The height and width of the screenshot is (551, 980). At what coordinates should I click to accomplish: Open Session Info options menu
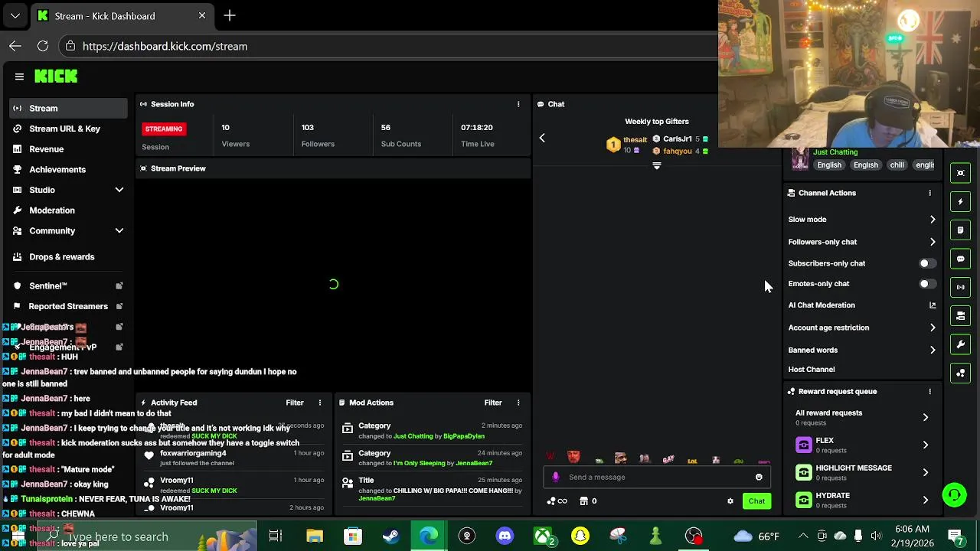[518, 104]
